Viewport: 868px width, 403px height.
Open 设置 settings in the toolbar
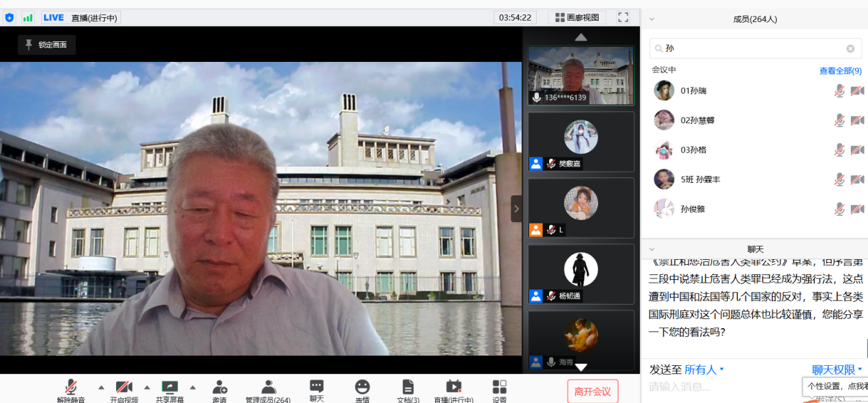(x=500, y=387)
